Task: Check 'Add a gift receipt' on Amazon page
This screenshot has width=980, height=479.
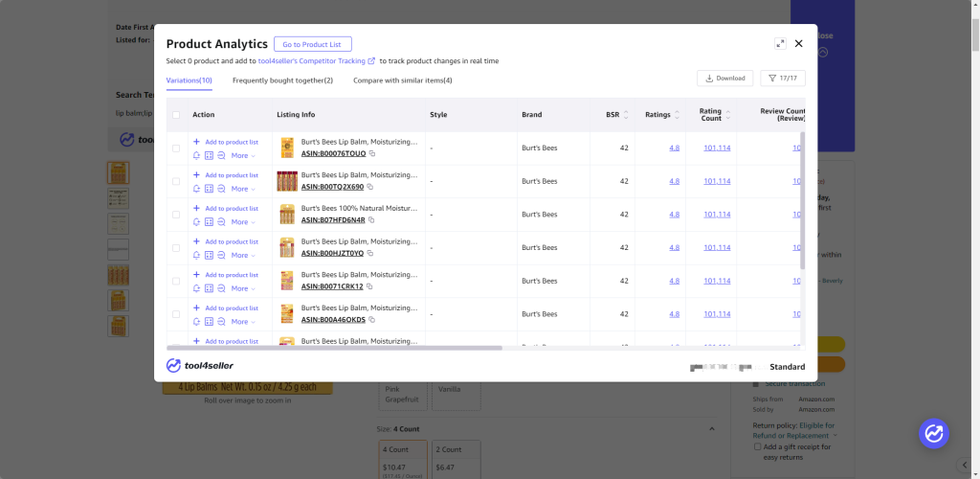Action: point(758,446)
